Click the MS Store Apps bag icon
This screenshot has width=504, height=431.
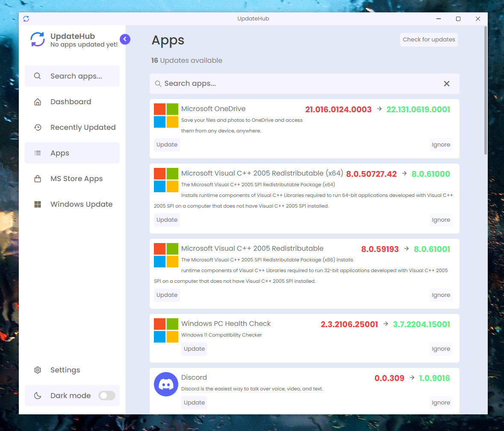point(38,179)
